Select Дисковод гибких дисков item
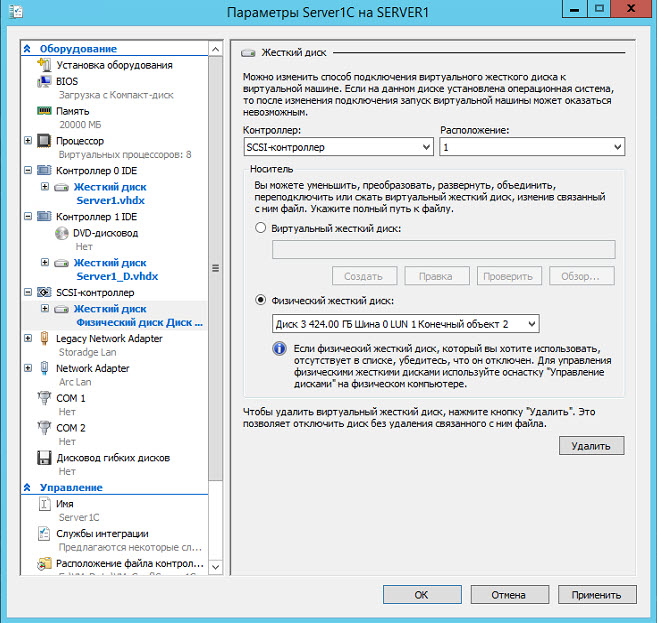 (113, 458)
